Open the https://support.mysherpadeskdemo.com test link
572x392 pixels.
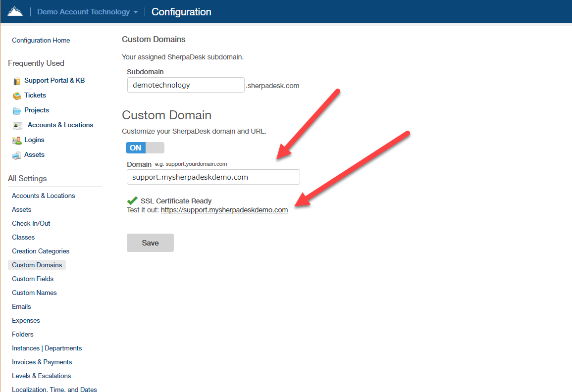[224, 209]
